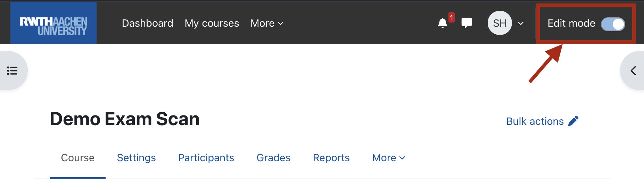The height and width of the screenshot is (190, 644).
Task: Switch to the Settings tab
Action: 136,158
